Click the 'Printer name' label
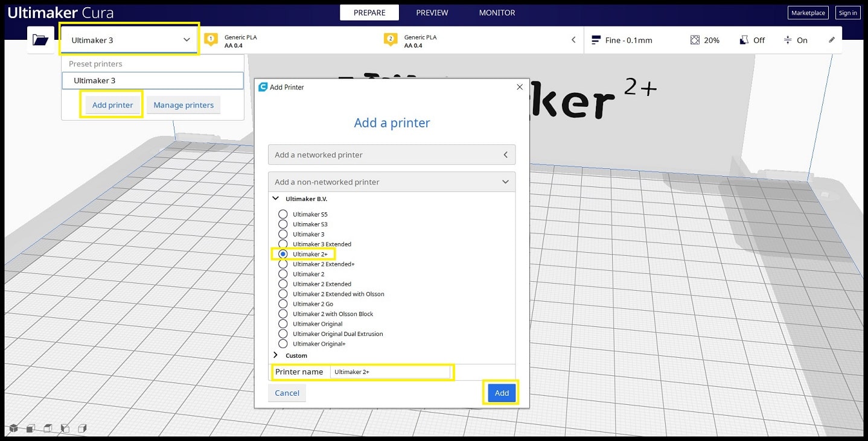 pos(299,372)
